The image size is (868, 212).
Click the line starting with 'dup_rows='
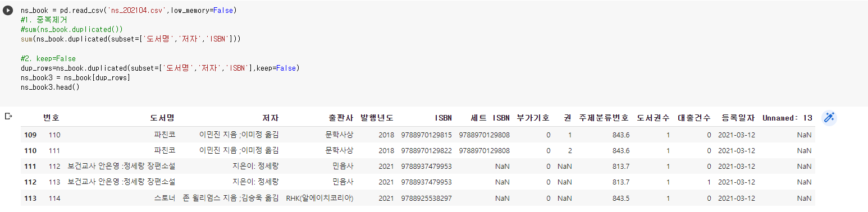[159, 68]
